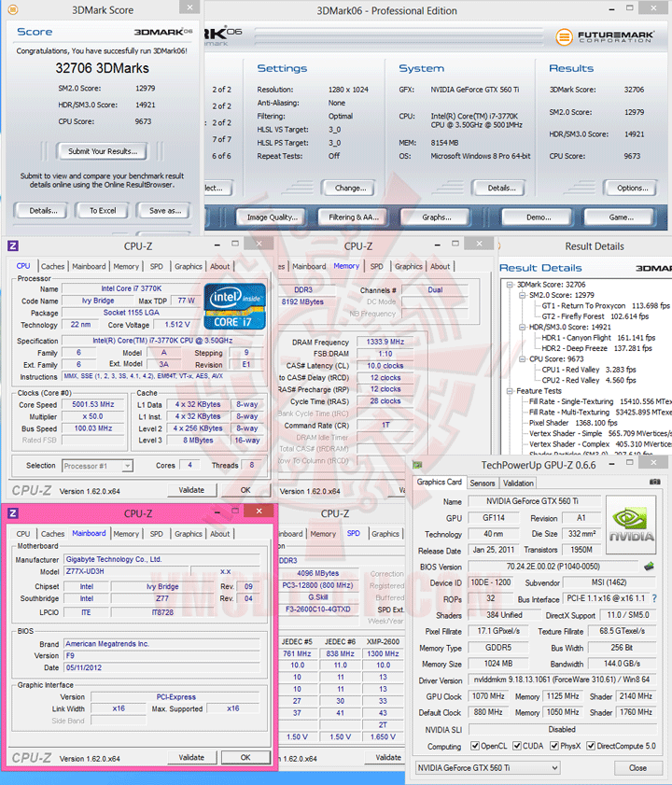Screen dimensions: 672x785
Task: Click the Intel Core i7 badge
Action: tap(235, 306)
